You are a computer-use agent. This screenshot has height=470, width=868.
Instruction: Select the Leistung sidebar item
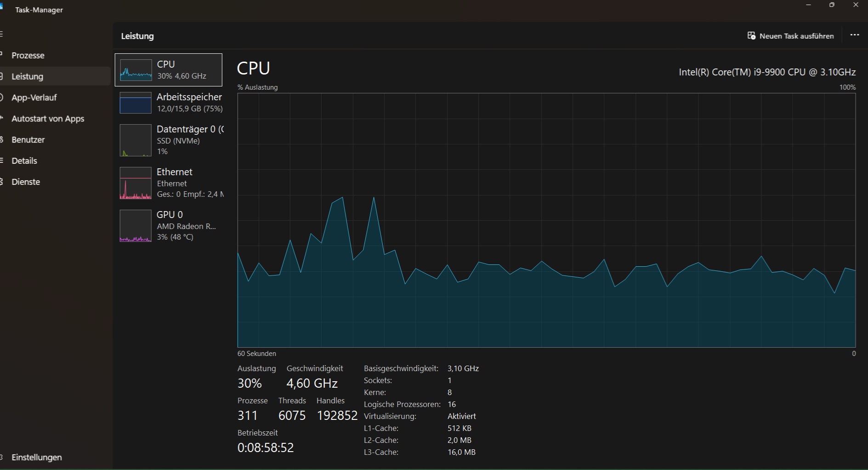click(28, 77)
